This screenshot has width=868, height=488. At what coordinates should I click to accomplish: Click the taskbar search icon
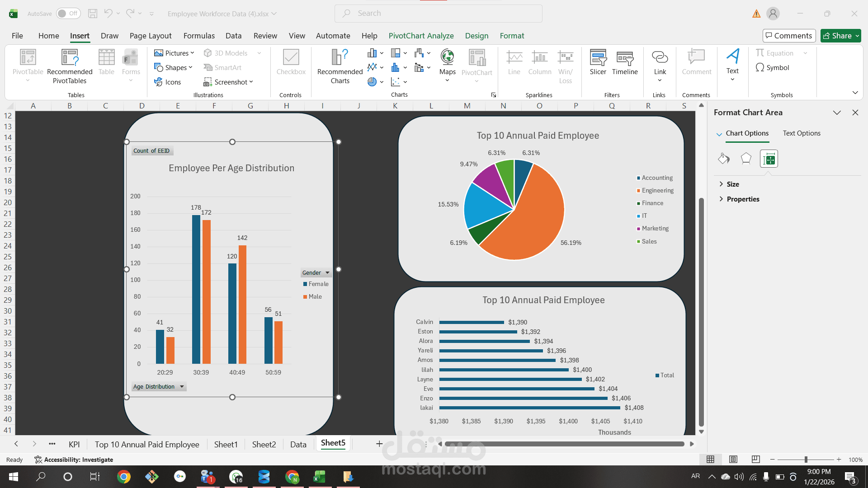[x=41, y=477]
